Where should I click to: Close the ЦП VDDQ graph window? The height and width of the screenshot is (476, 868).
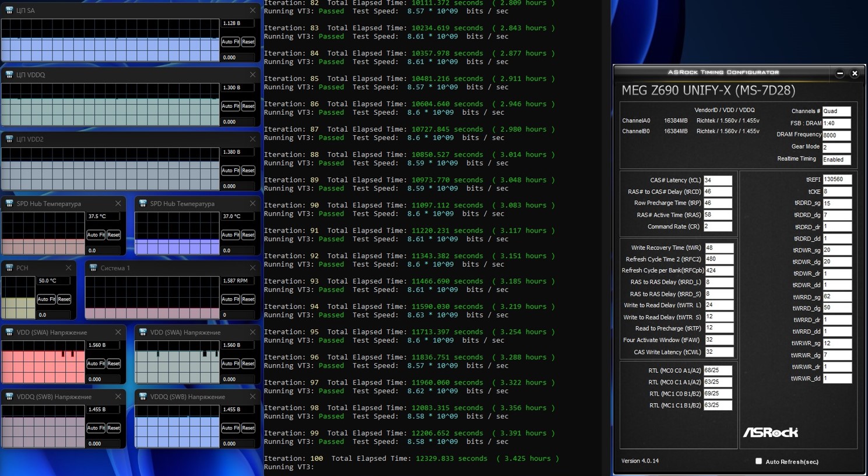(x=252, y=75)
